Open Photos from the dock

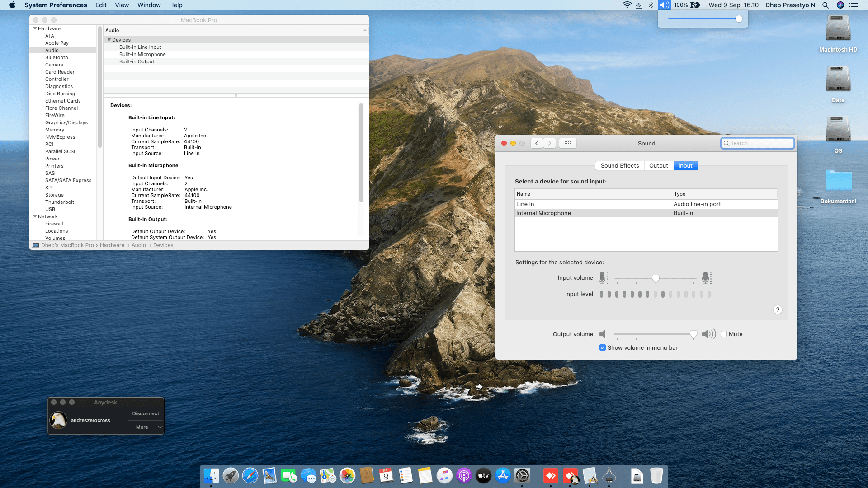[x=347, y=475]
